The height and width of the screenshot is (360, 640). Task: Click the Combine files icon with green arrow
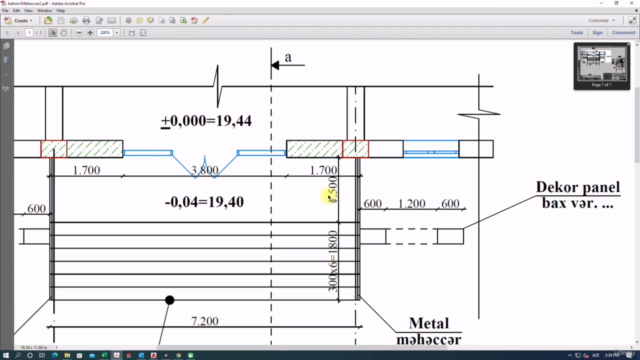click(184, 20)
